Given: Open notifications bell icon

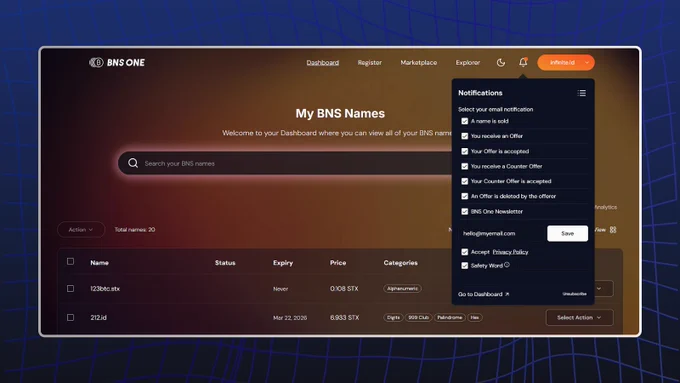Looking at the screenshot, I should pos(523,62).
